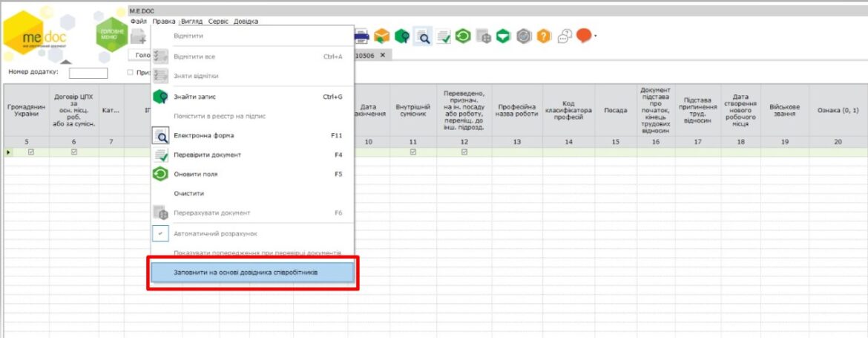The width and height of the screenshot is (868, 338).
Task: Choose Перевірити документ menu entry
Action: 252,155
